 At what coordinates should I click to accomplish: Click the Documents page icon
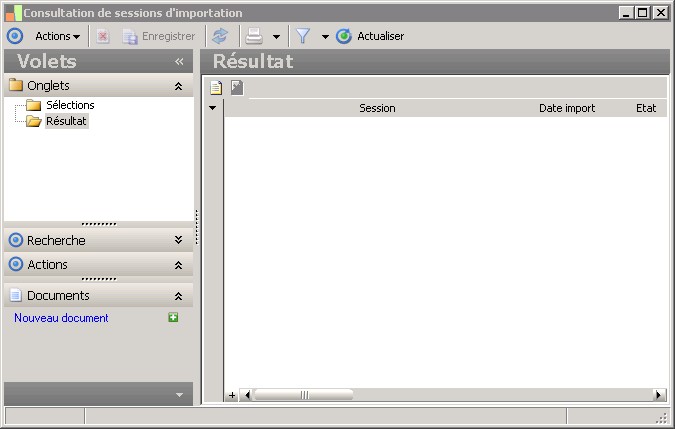point(16,295)
